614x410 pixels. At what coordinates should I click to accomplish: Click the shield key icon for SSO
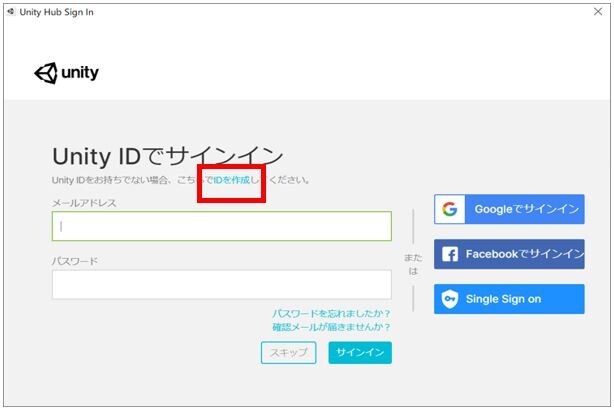click(x=450, y=299)
